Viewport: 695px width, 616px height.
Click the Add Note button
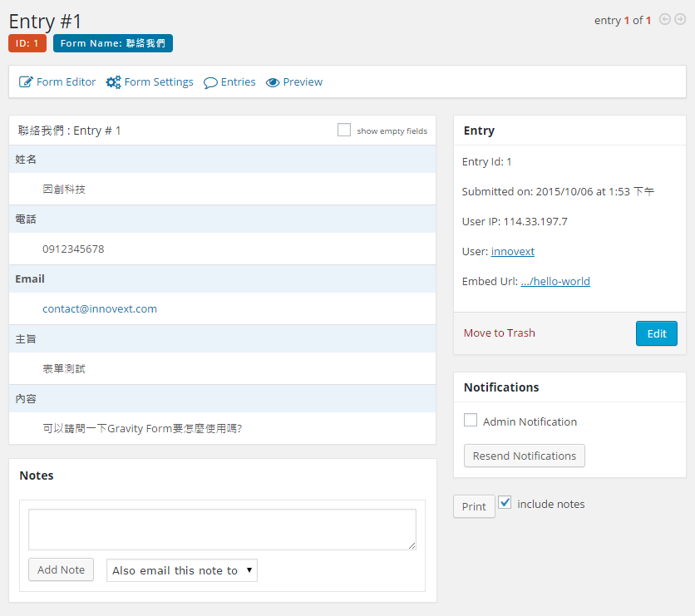(61, 569)
